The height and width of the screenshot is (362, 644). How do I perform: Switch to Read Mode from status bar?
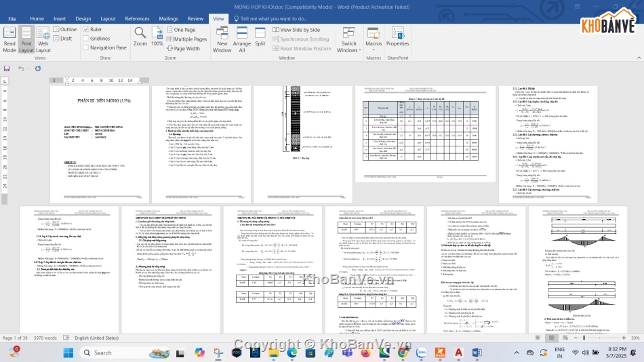pos(538,338)
